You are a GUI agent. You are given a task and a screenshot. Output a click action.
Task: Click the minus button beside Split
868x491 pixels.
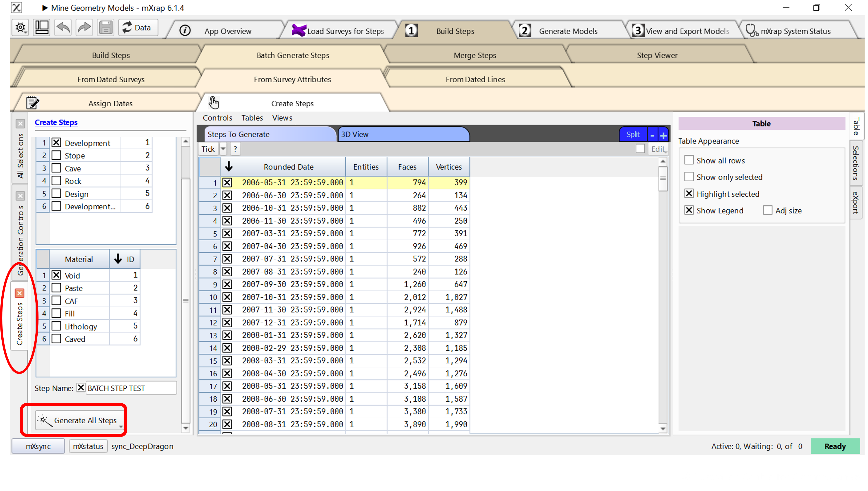(x=652, y=135)
